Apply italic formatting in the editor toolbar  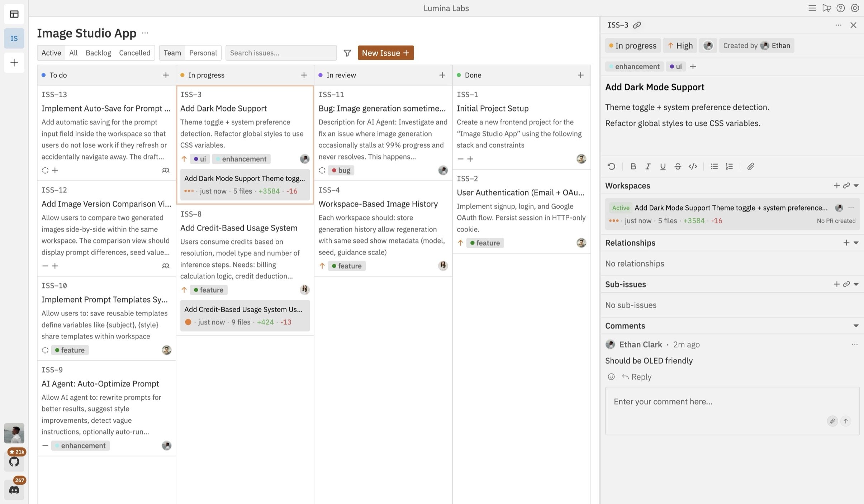point(648,166)
